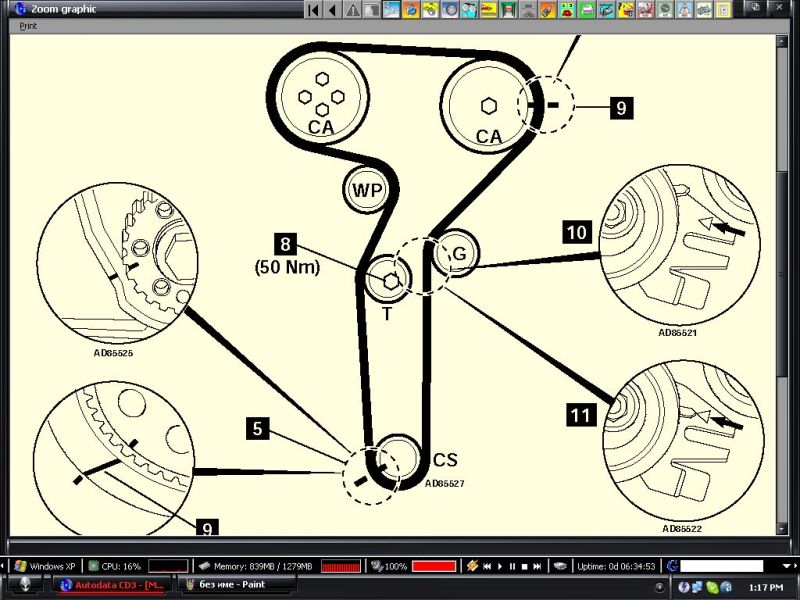
Task: Pause playback in the media controls
Action: [512, 566]
